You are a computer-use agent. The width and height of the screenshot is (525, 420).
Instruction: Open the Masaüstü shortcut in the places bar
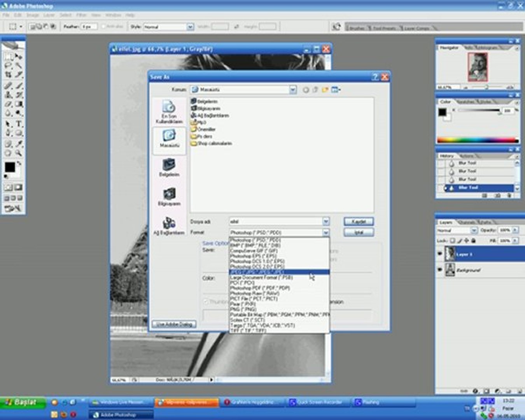point(169,138)
